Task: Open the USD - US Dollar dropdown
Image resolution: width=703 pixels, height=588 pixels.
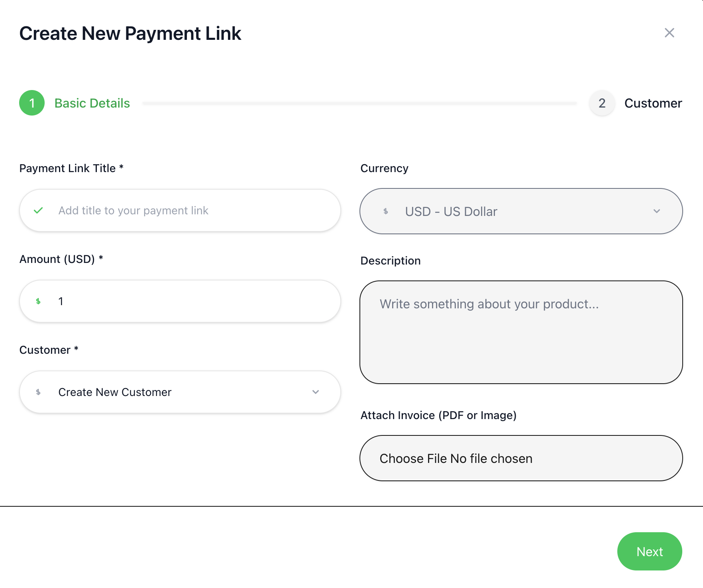Action: 521,211
